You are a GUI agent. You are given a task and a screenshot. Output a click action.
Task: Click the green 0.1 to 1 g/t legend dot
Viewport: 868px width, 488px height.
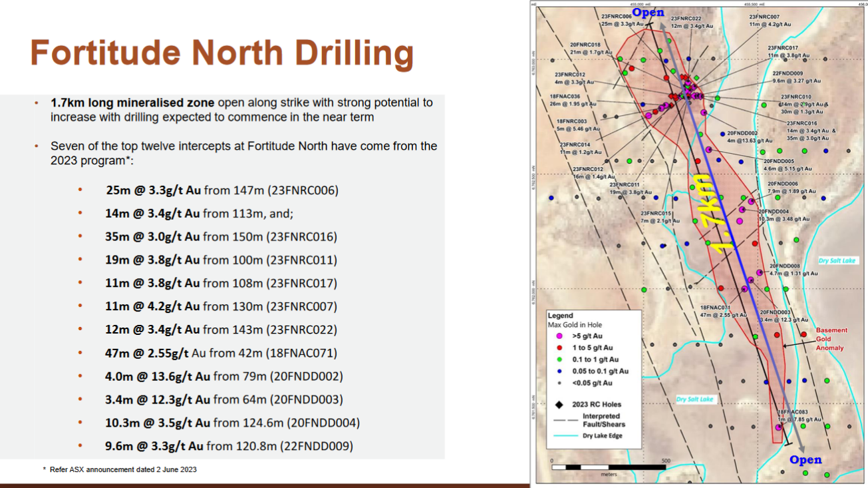pos(558,360)
